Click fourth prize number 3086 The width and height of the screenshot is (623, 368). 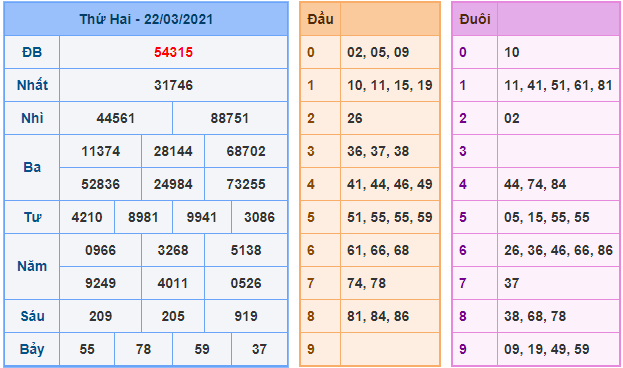259,217
